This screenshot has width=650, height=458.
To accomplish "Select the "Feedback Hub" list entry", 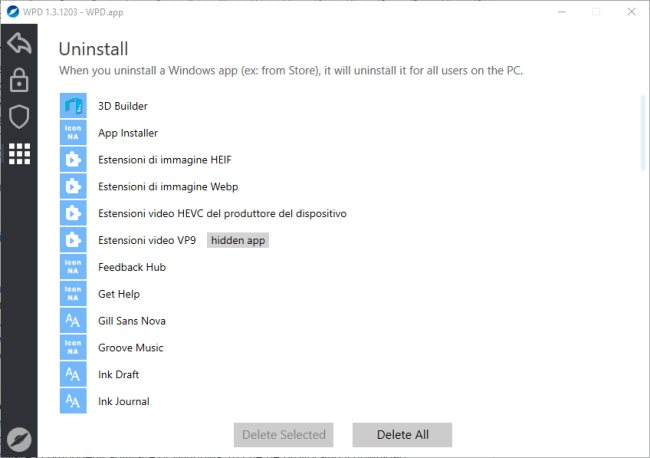I will tap(132, 267).
